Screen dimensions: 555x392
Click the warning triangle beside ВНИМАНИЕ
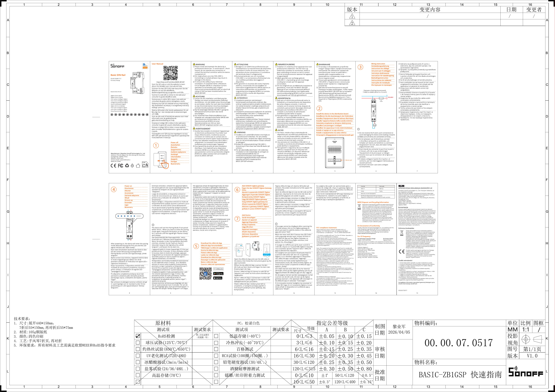click(317, 64)
